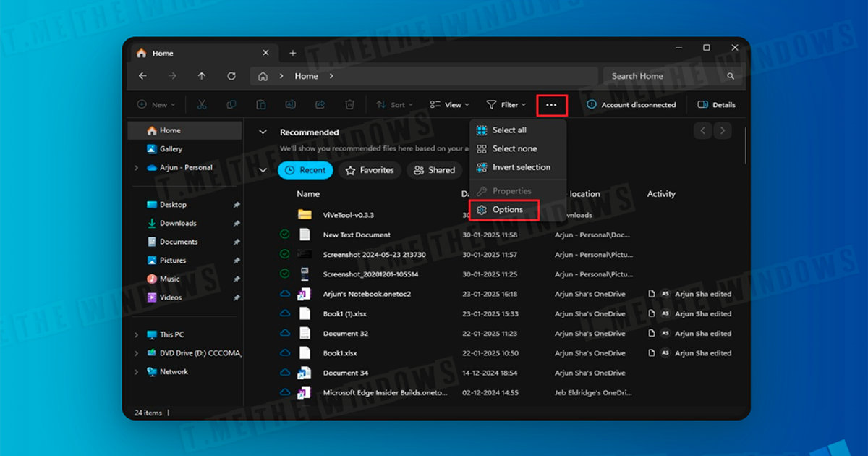Select the Favorites filter pill
The width and height of the screenshot is (868, 456).
click(x=370, y=170)
